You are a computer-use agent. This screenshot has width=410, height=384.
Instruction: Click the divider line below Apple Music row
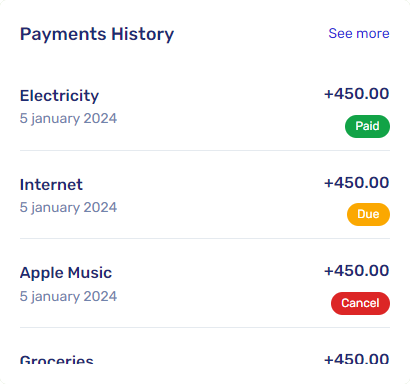pyautogui.click(x=205, y=327)
